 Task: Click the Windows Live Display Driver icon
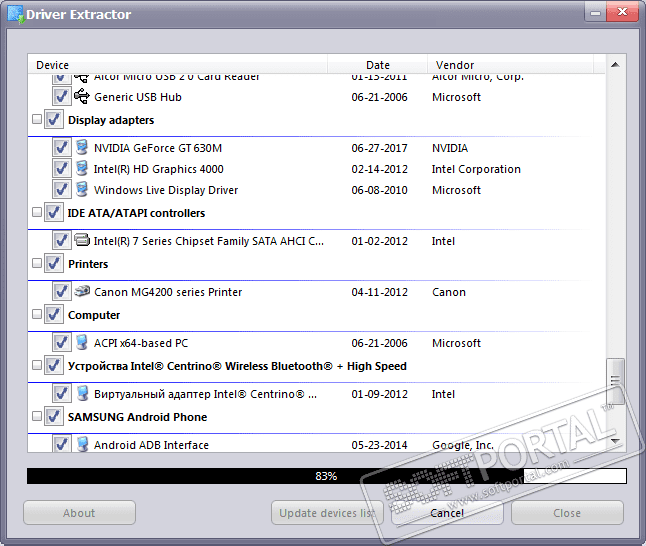point(82,190)
